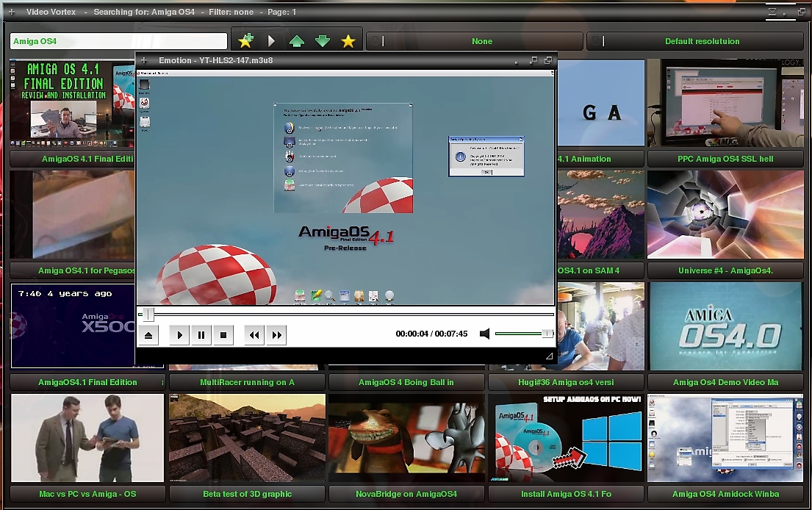Send the Emotion window to back using depth gadget
812x510 pixels.
coord(547,60)
